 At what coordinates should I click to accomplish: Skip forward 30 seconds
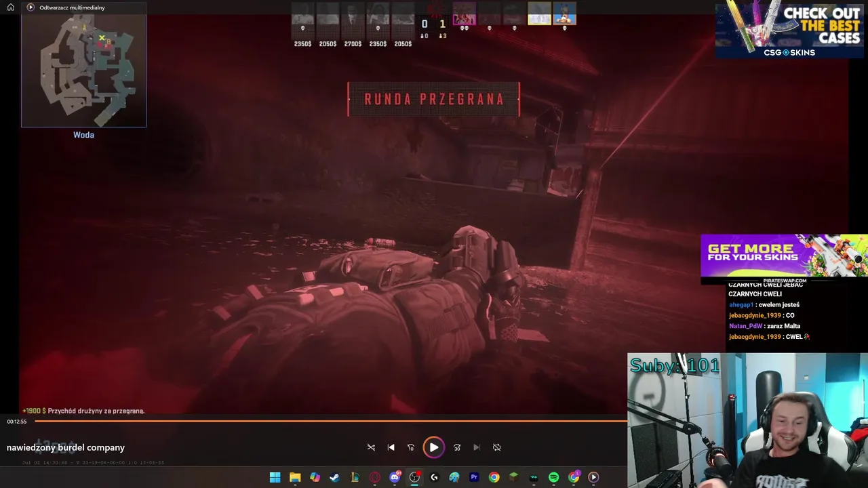point(457,447)
